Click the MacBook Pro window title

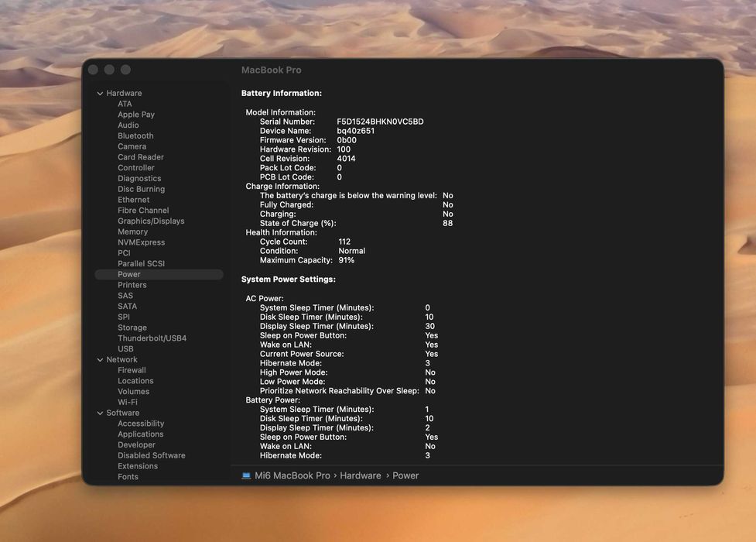[271, 70]
